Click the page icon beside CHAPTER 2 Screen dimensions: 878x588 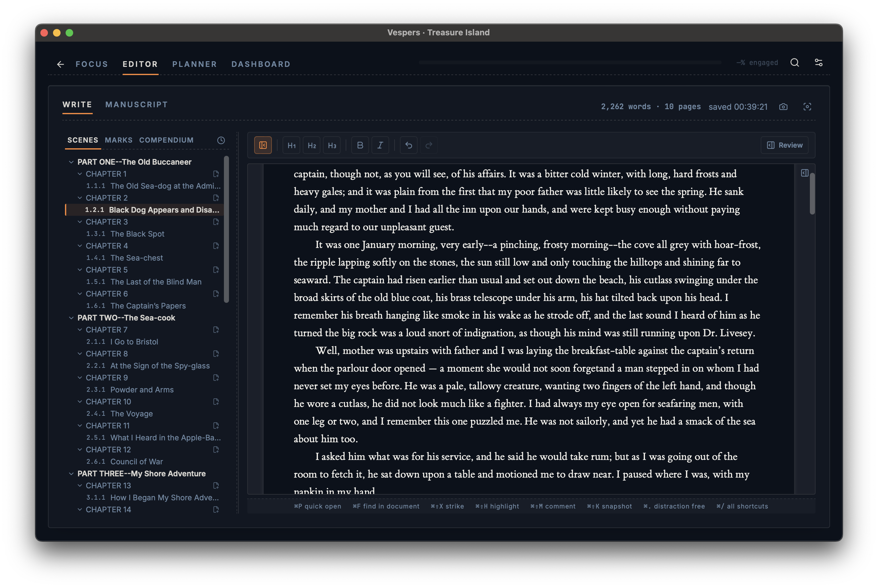[x=216, y=198]
